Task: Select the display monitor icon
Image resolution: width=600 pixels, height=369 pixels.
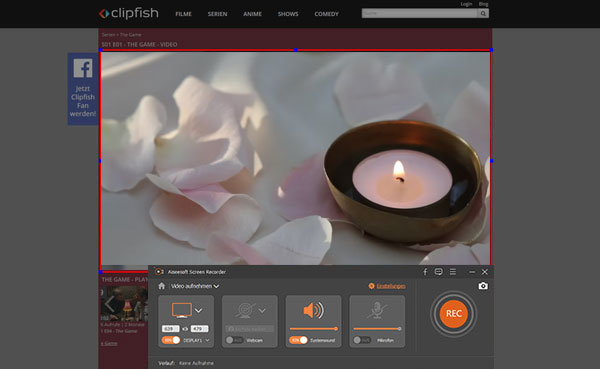Action: pyautogui.click(x=182, y=310)
